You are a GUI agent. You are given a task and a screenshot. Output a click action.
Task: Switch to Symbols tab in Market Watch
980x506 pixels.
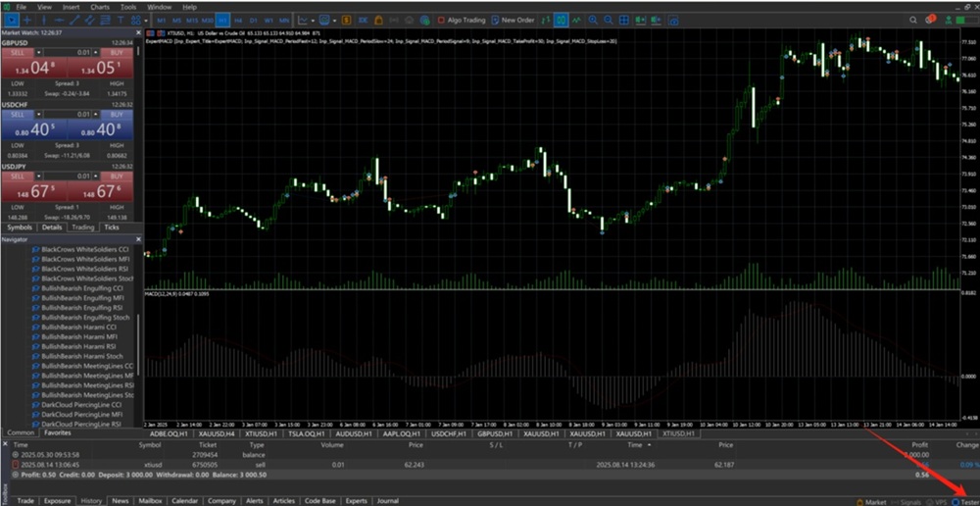(x=20, y=228)
